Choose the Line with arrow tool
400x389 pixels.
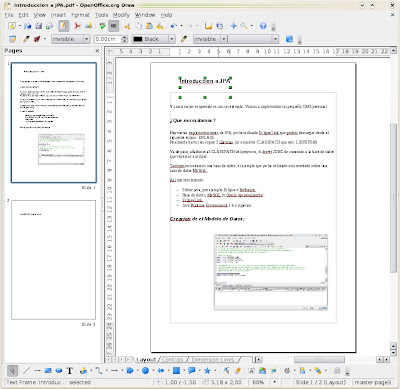pyautogui.click(x=37, y=370)
